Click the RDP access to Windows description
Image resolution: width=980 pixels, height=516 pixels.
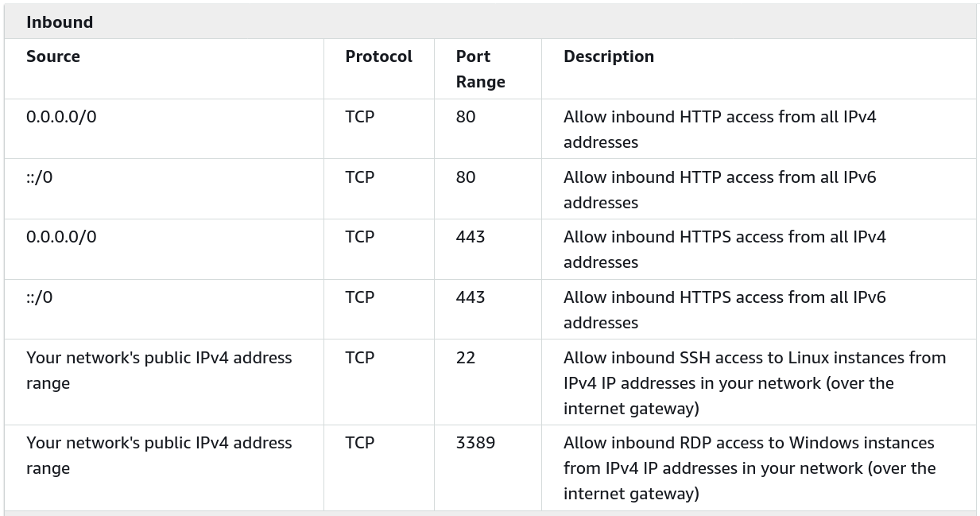click(x=749, y=468)
